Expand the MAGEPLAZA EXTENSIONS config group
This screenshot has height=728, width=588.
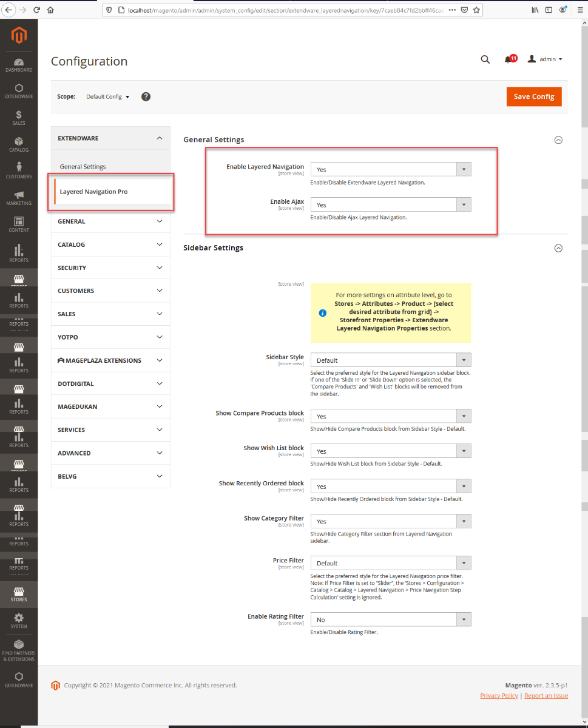click(110, 360)
